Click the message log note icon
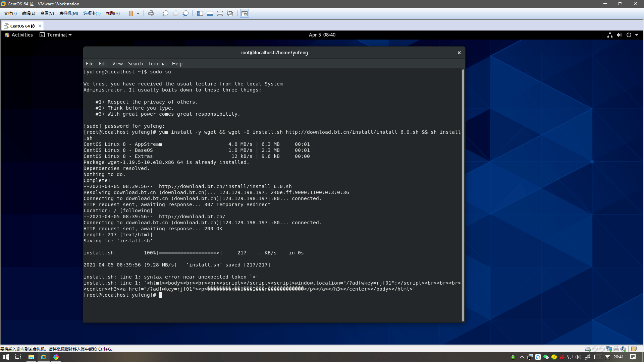 pos(634,349)
